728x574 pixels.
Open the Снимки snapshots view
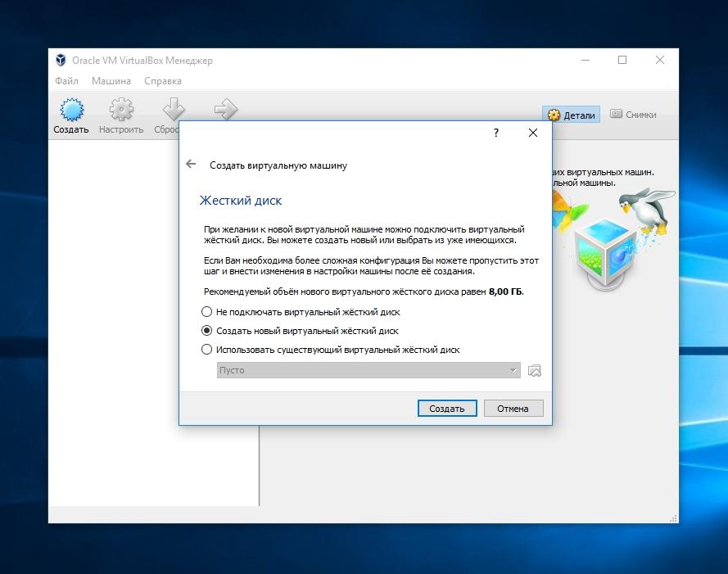tap(632, 115)
